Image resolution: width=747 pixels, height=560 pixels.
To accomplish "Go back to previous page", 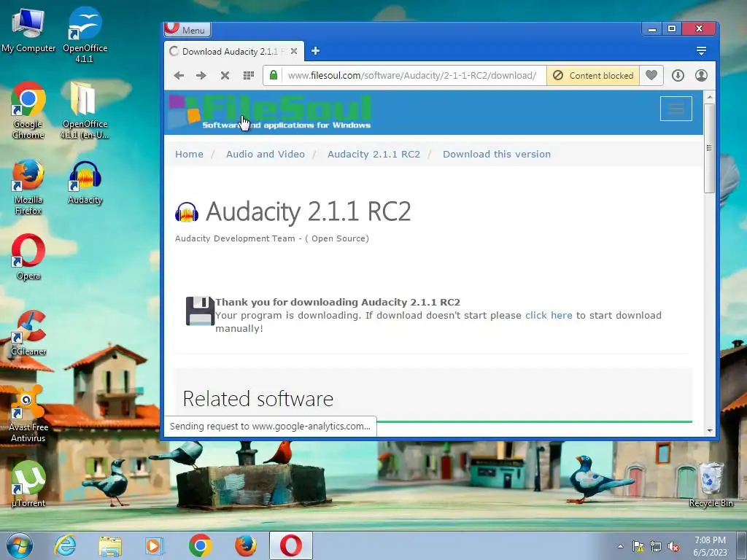I will tap(179, 75).
